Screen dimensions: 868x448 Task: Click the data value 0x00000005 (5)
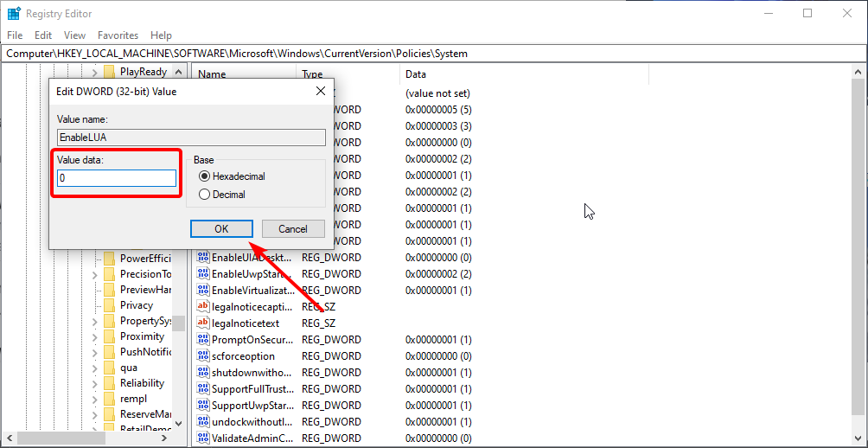[x=438, y=110]
